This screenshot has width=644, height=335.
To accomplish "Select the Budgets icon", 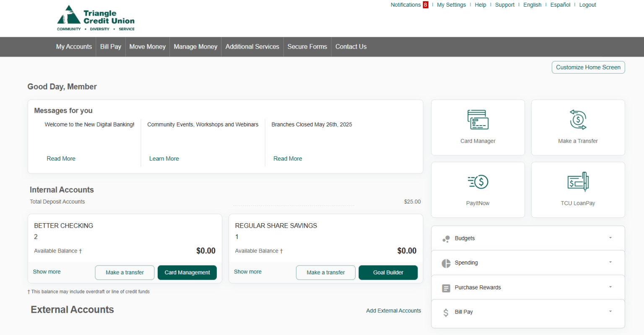I will pos(446,238).
